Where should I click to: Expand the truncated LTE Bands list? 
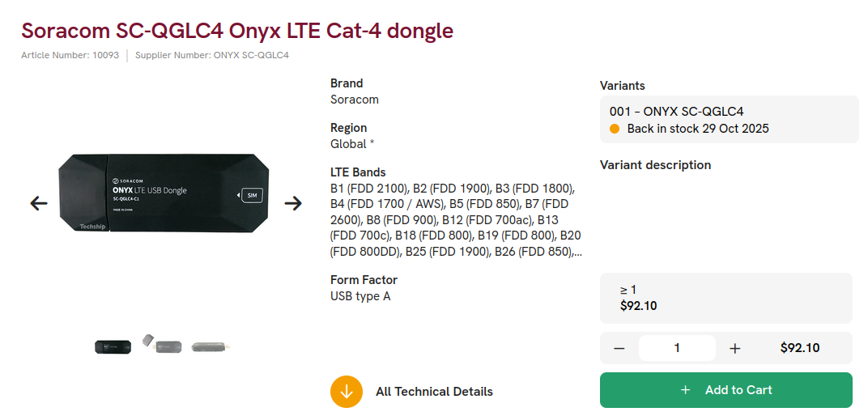(x=578, y=253)
